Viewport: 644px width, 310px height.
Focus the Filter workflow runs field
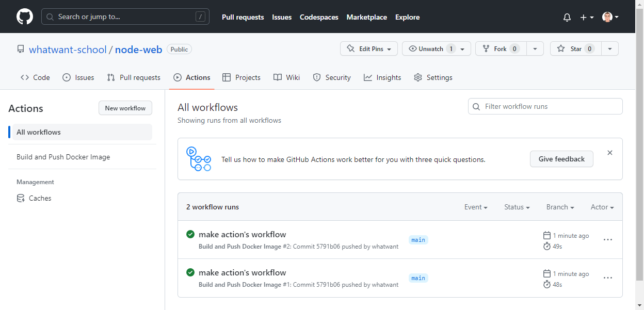[545, 106]
